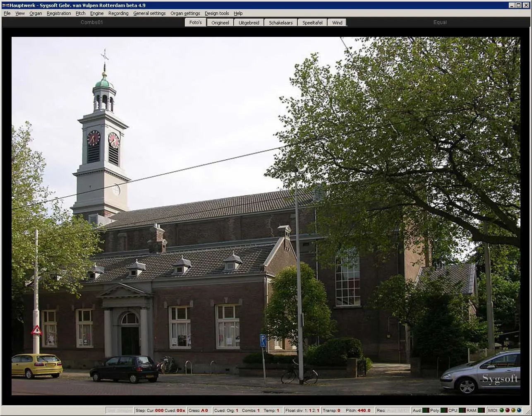
Task: Click the RAM usage meter
Action: pos(481,410)
